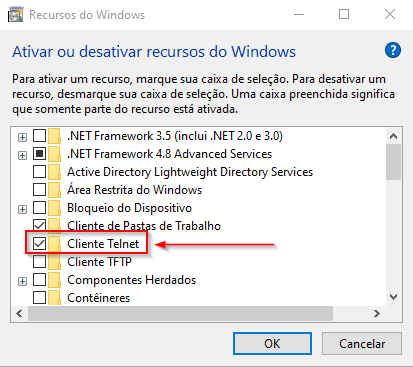
Task: Expand the Bloqueio do Dispositivo node
Action: pos(22,209)
